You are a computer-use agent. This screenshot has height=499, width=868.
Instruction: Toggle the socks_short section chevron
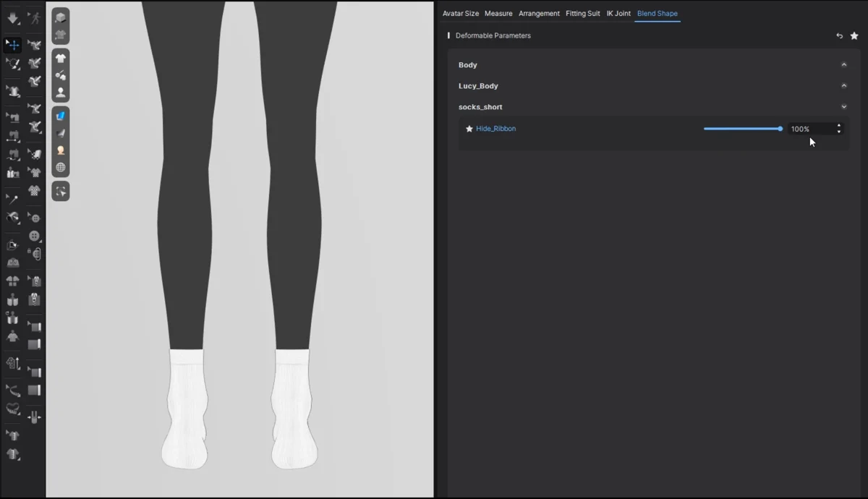843,107
